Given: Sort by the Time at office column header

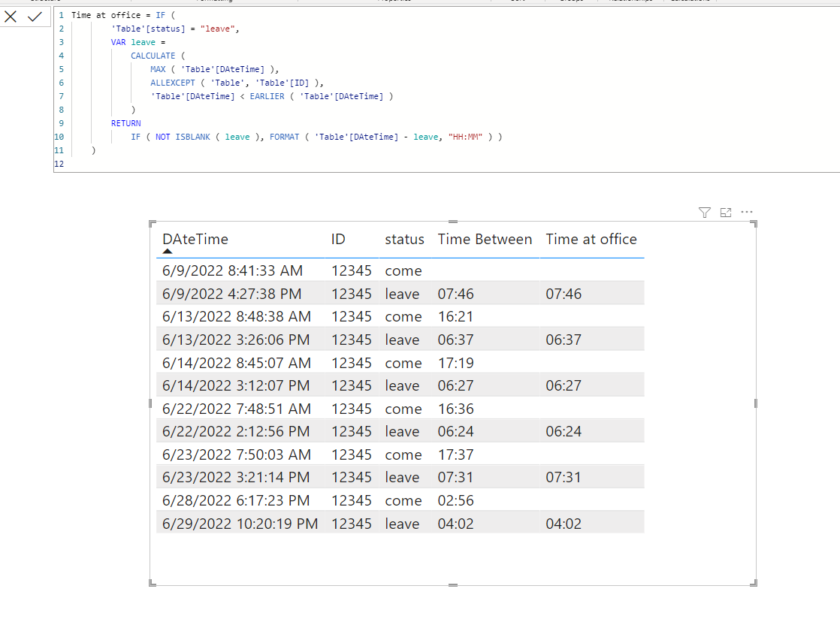Looking at the screenshot, I should click(591, 239).
